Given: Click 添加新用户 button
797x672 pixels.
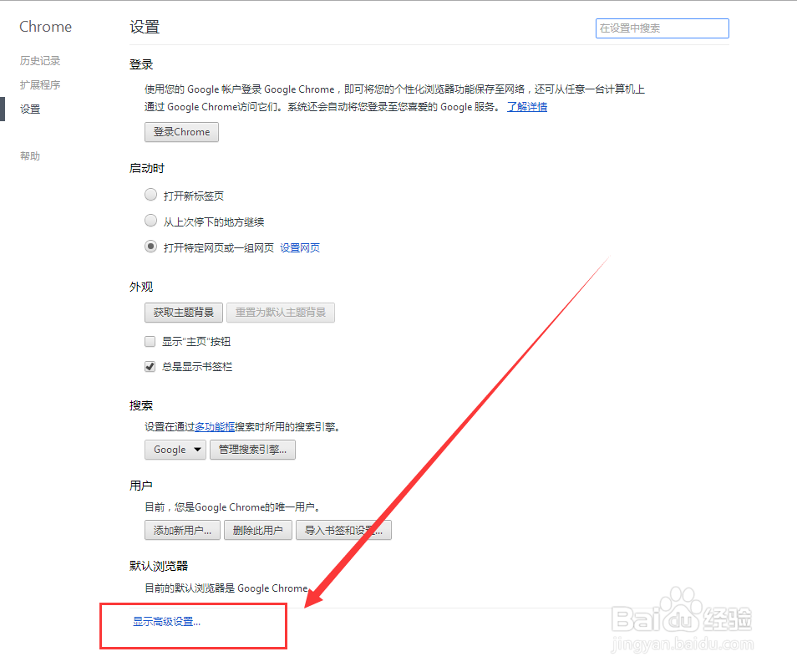Looking at the screenshot, I should click(x=181, y=529).
